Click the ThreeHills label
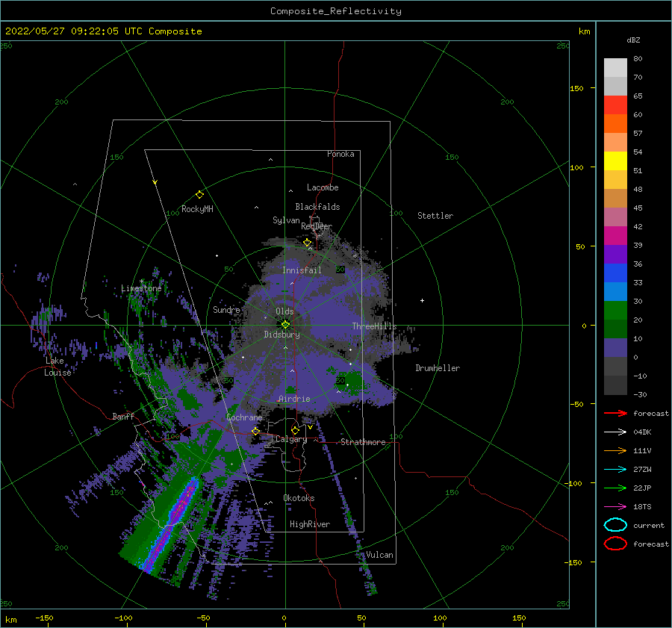The width and height of the screenshot is (672, 628). (375, 326)
